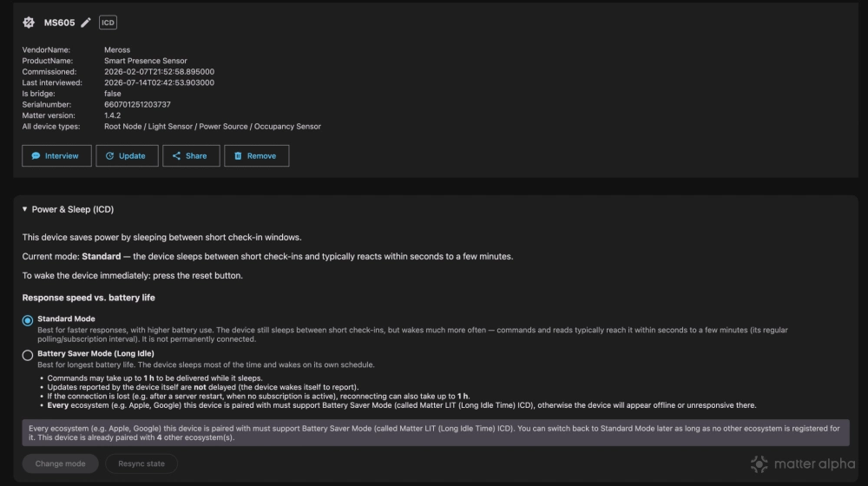Image resolution: width=868 pixels, height=486 pixels.
Task: Click the MS605 device name heading
Action: (x=59, y=23)
